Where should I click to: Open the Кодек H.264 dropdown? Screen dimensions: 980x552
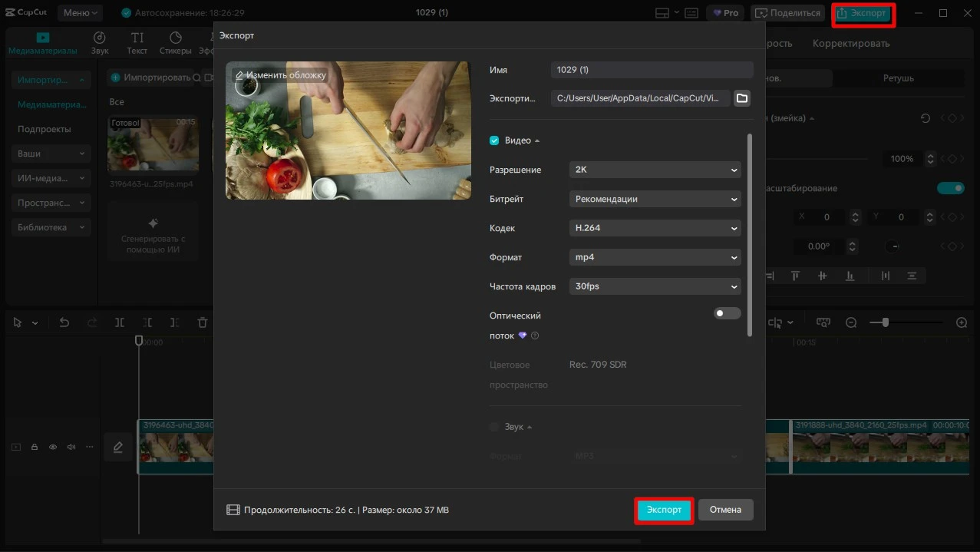coord(655,228)
